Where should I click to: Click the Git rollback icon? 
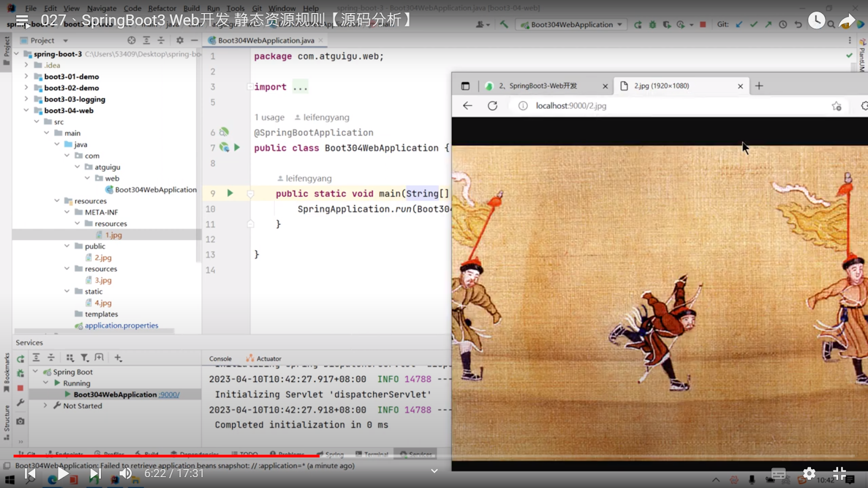798,24
